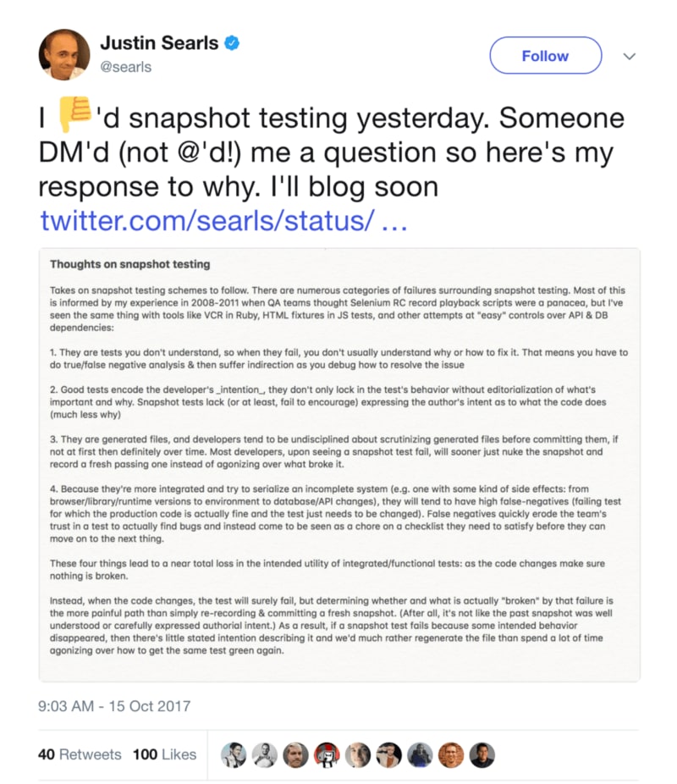The width and height of the screenshot is (677, 784).
Task: Click the first liker avatar in the row
Action: (233, 754)
